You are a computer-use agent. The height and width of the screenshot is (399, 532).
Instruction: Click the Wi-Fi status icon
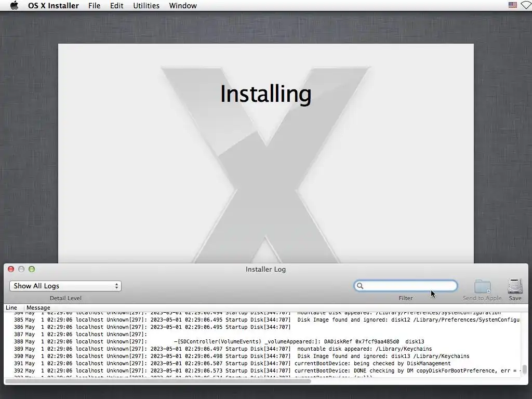tap(526, 5)
